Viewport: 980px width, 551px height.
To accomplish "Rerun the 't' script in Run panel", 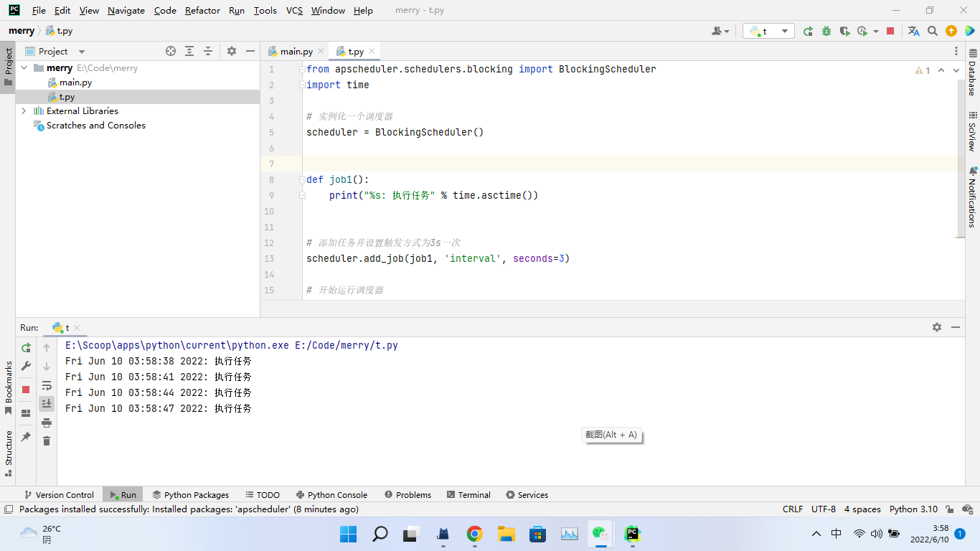I will point(25,347).
